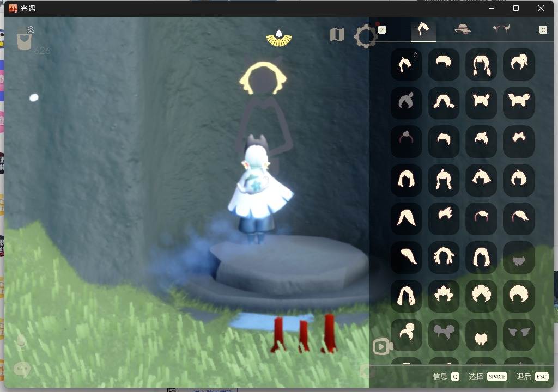Open the map icon

coord(337,34)
